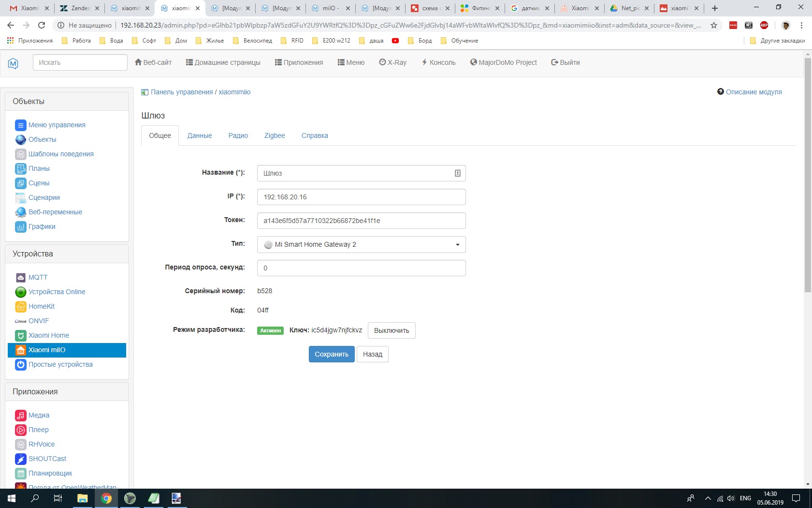The height and width of the screenshot is (508, 812).
Task: Click the Шаблоны поведения icon
Action: click(x=20, y=154)
